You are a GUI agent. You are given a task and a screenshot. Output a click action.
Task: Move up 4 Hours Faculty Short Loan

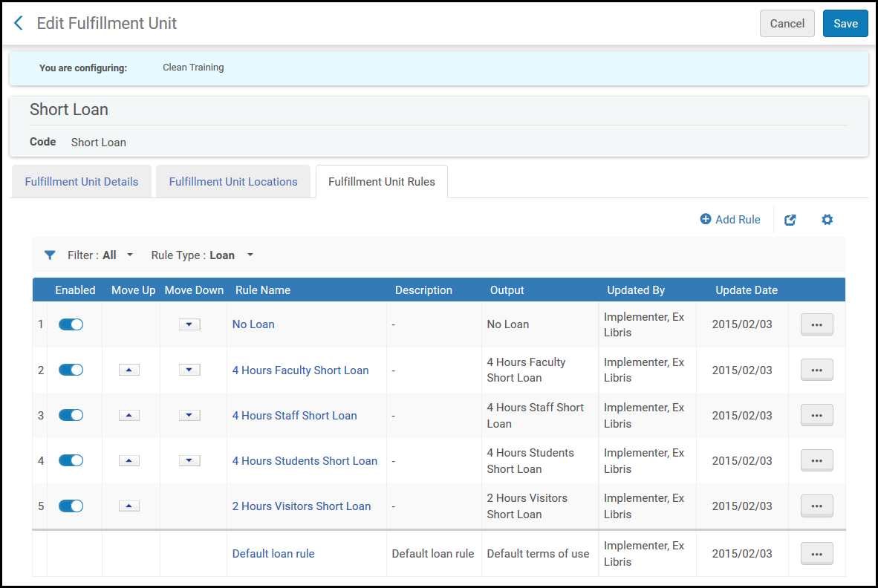pos(129,370)
